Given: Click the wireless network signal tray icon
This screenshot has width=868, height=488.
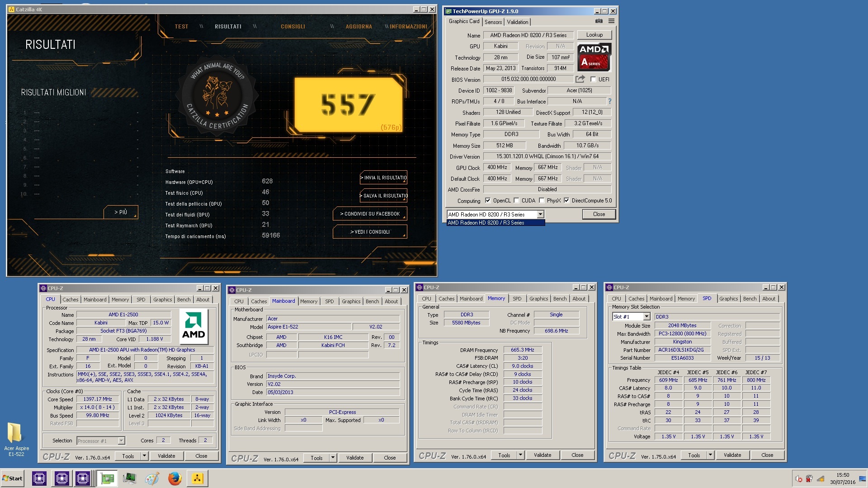Looking at the screenshot, I should click(821, 479).
